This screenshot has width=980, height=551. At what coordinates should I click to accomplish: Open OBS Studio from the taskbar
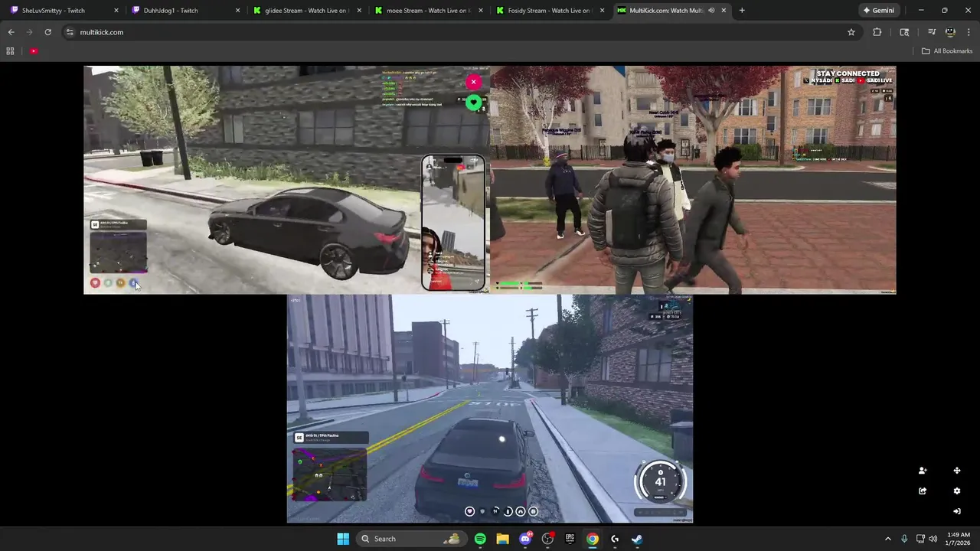click(547, 539)
